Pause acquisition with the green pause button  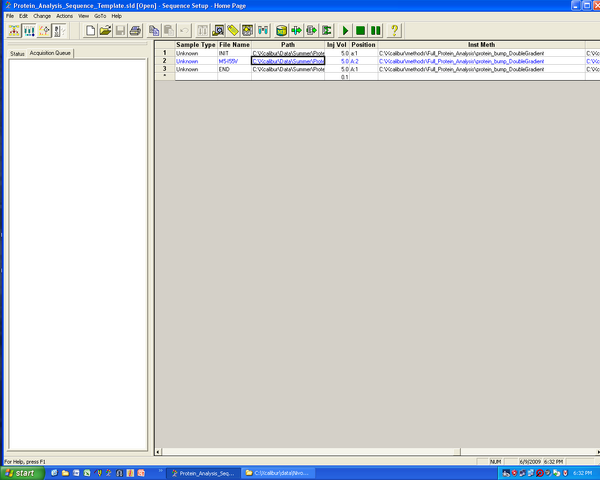[x=376, y=31]
